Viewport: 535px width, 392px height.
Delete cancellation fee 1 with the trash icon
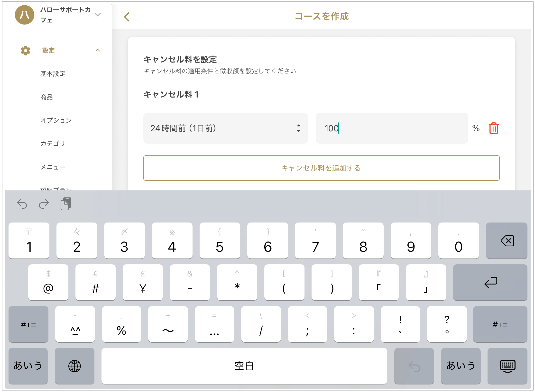[x=493, y=128]
